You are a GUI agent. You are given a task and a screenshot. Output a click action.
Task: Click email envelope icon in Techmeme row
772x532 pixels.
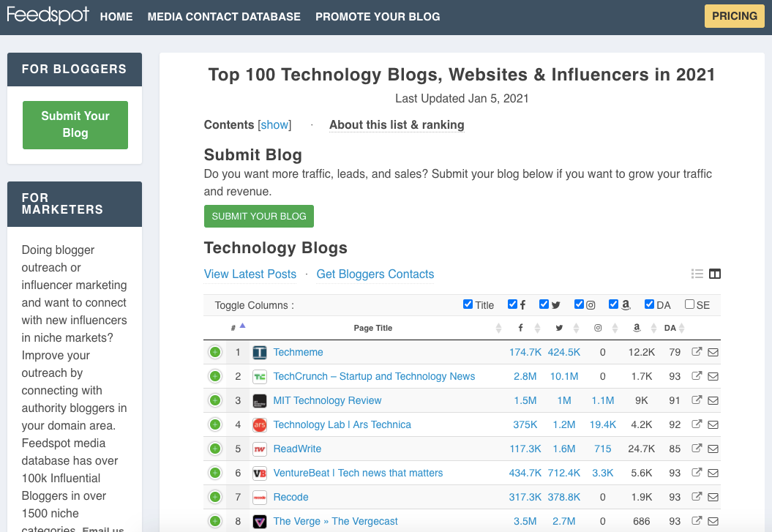(713, 353)
